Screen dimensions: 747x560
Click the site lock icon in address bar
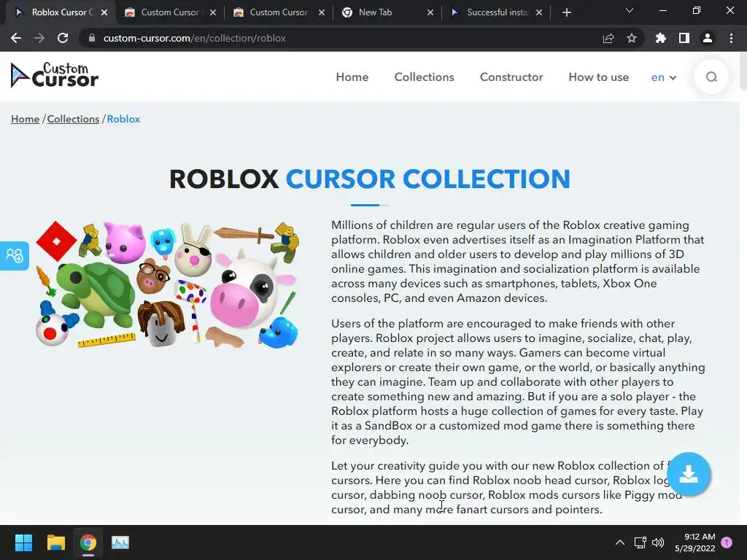[92, 38]
